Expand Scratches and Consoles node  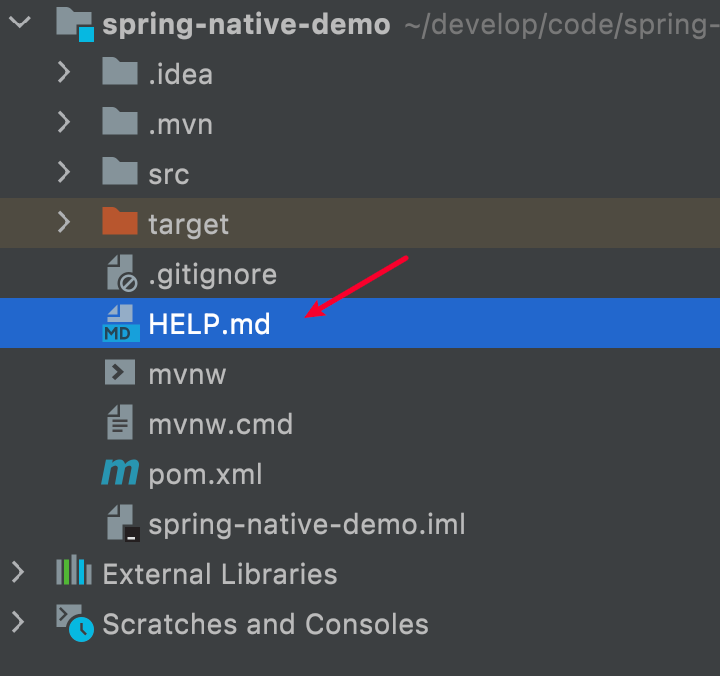18,623
